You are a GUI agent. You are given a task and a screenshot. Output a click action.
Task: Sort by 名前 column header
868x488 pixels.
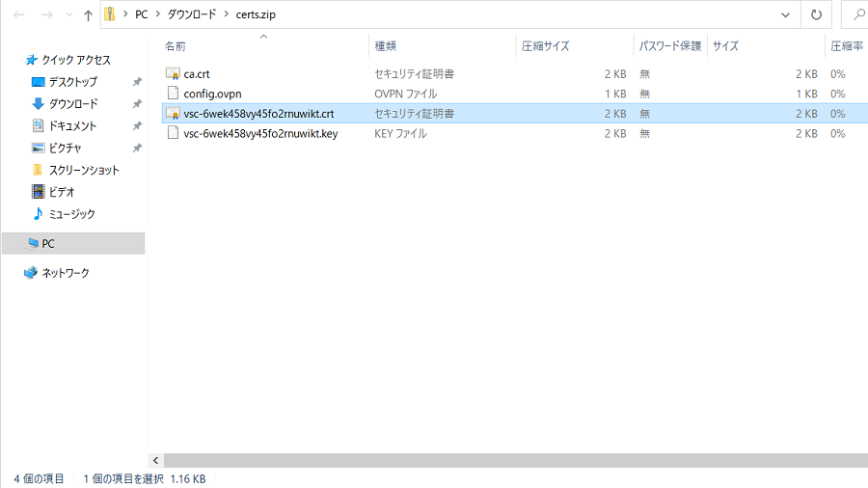click(x=176, y=46)
